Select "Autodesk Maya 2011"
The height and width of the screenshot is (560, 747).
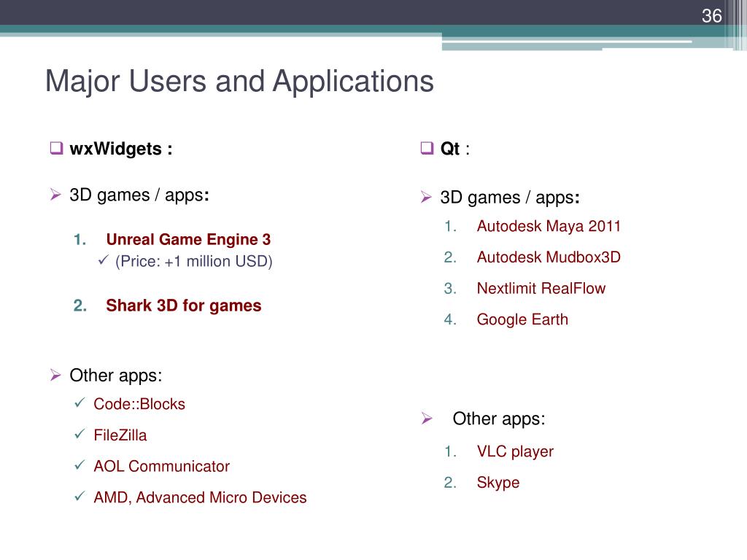pos(549,226)
